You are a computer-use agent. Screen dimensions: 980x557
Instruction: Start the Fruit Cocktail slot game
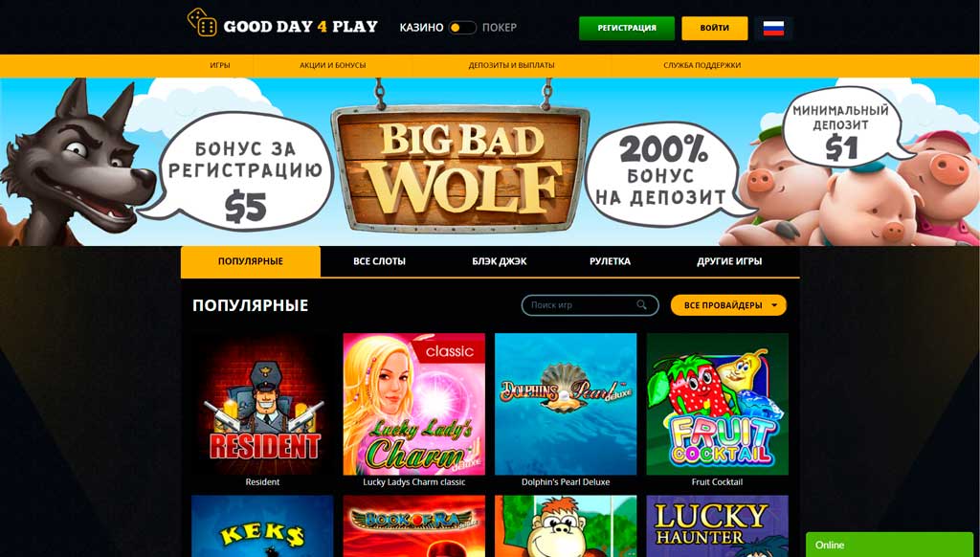tap(718, 404)
